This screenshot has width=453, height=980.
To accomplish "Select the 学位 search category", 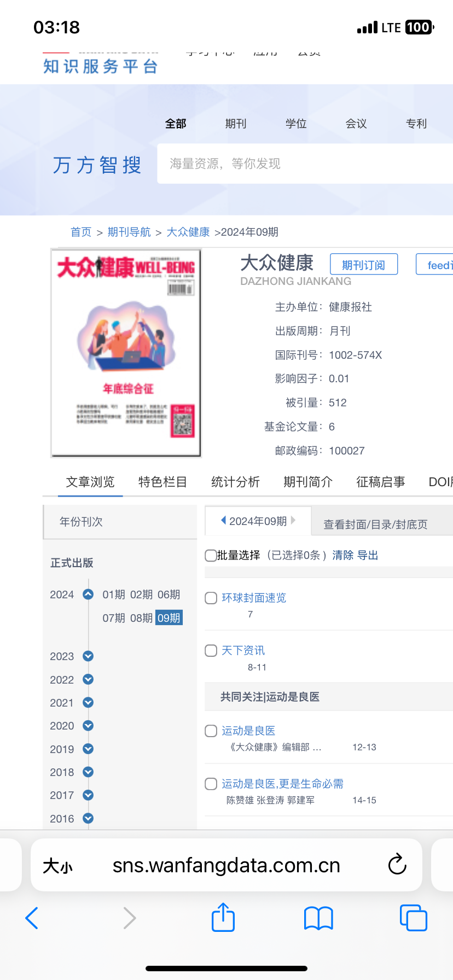I will click(x=296, y=124).
